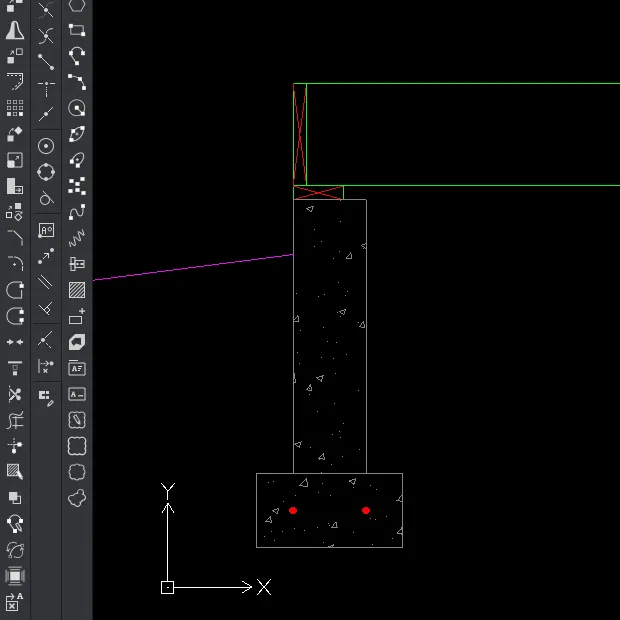Viewport: 620px width, 620px height.
Task: Click the Snap to Parallel icon
Action: 46,282
